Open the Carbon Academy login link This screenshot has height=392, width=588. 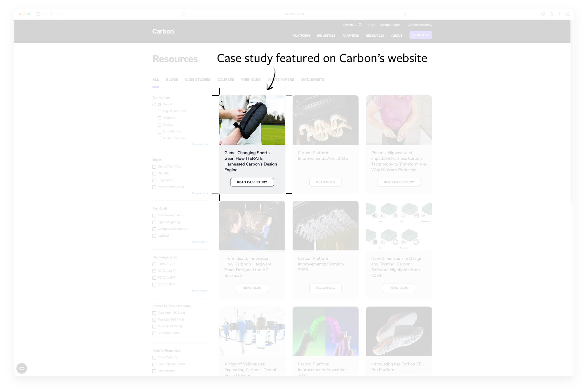click(420, 25)
